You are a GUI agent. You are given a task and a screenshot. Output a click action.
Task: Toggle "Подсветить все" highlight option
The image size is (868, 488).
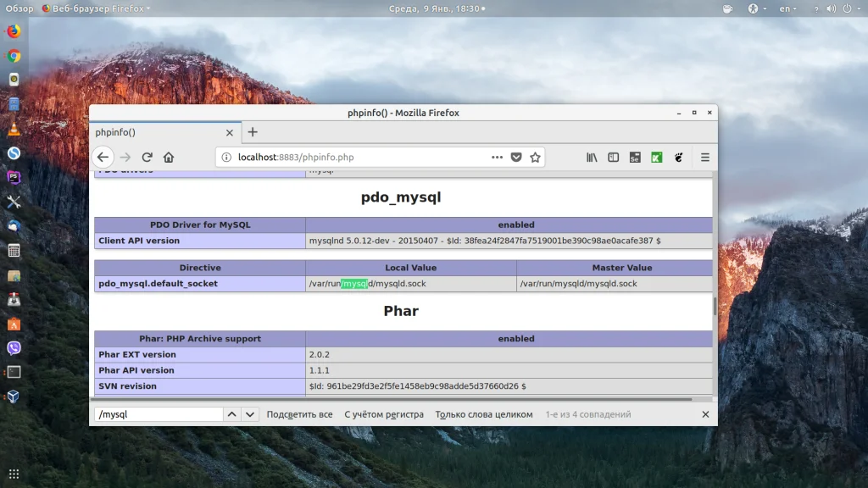click(299, 414)
